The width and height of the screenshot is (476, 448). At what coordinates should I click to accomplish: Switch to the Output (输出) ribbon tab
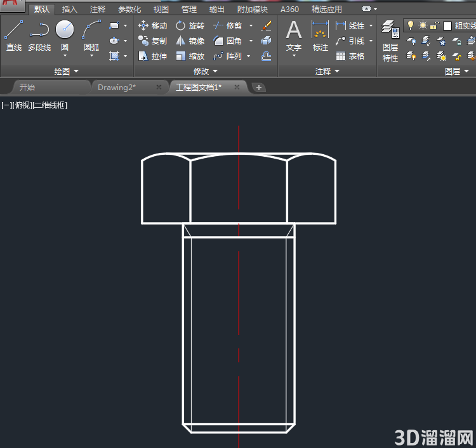[217, 10]
